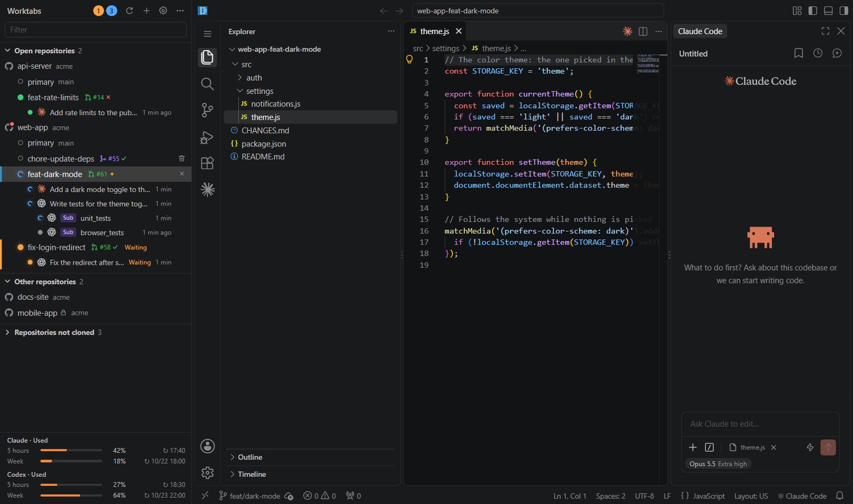Image resolution: width=853 pixels, height=504 pixels.
Task: Open the Accounts menu icon
Action: (207, 446)
